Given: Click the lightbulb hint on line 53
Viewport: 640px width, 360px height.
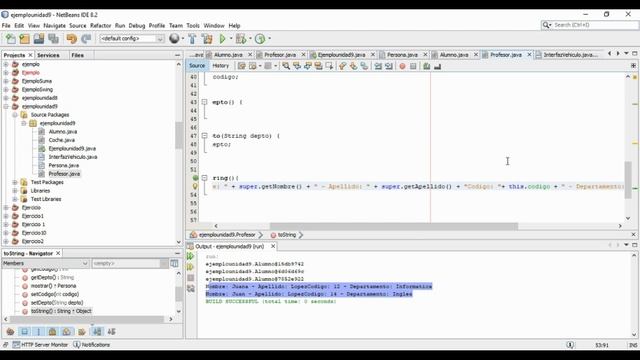Looking at the screenshot, I should [x=195, y=187].
